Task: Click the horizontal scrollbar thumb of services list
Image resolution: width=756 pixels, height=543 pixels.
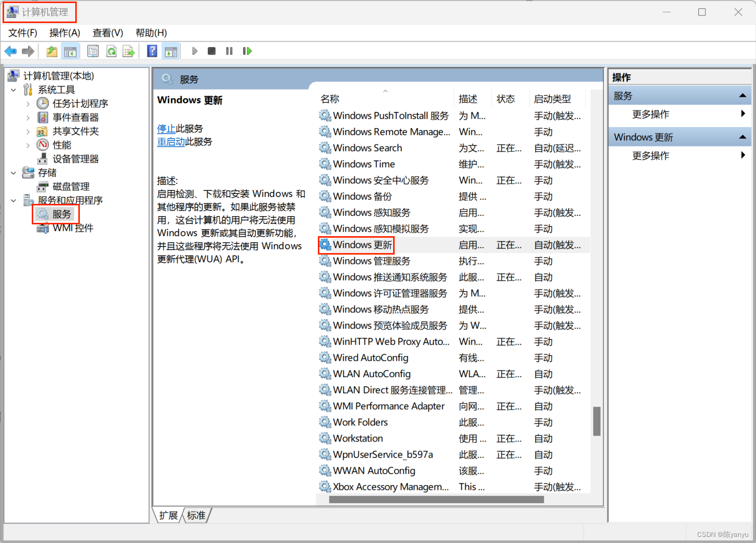Action: (436, 499)
